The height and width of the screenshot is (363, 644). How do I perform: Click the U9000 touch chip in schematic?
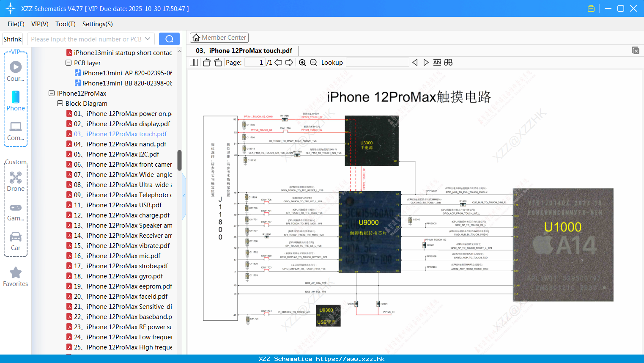tap(370, 232)
